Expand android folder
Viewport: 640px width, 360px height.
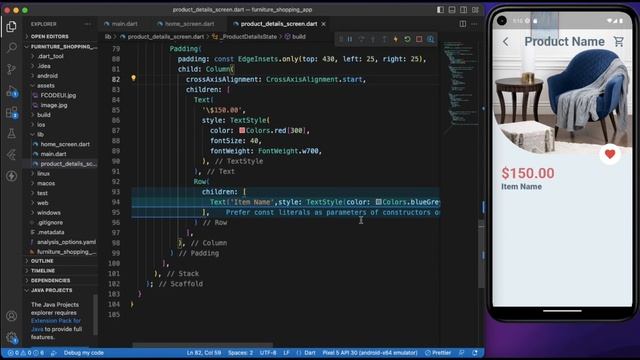[47, 76]
